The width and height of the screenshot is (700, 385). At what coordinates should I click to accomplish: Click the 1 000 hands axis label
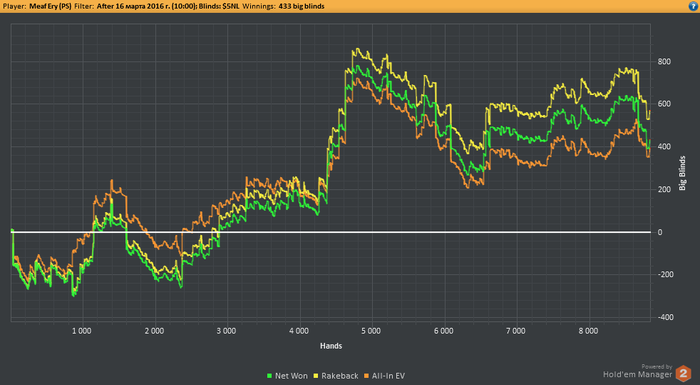[81, 331]
